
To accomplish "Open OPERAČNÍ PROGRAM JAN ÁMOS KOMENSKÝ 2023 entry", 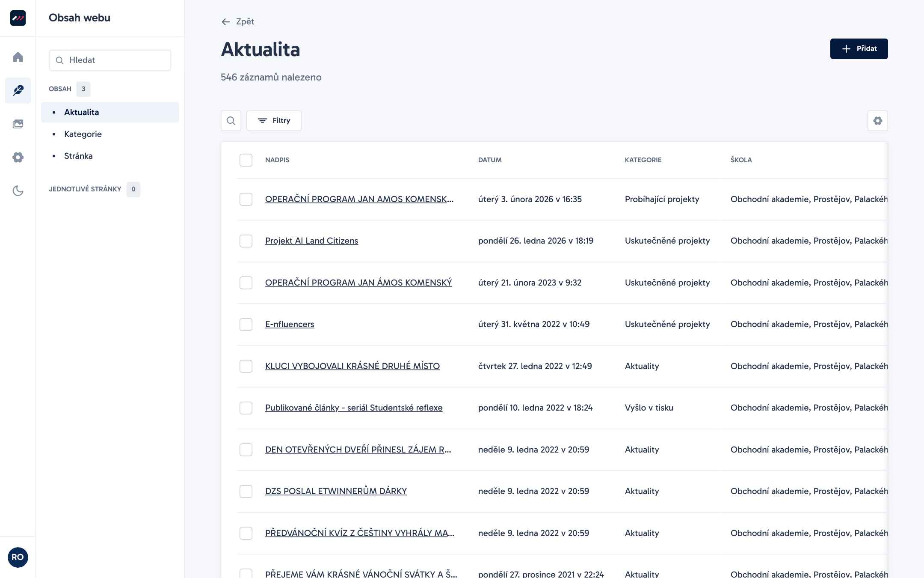I will [358, 283].
